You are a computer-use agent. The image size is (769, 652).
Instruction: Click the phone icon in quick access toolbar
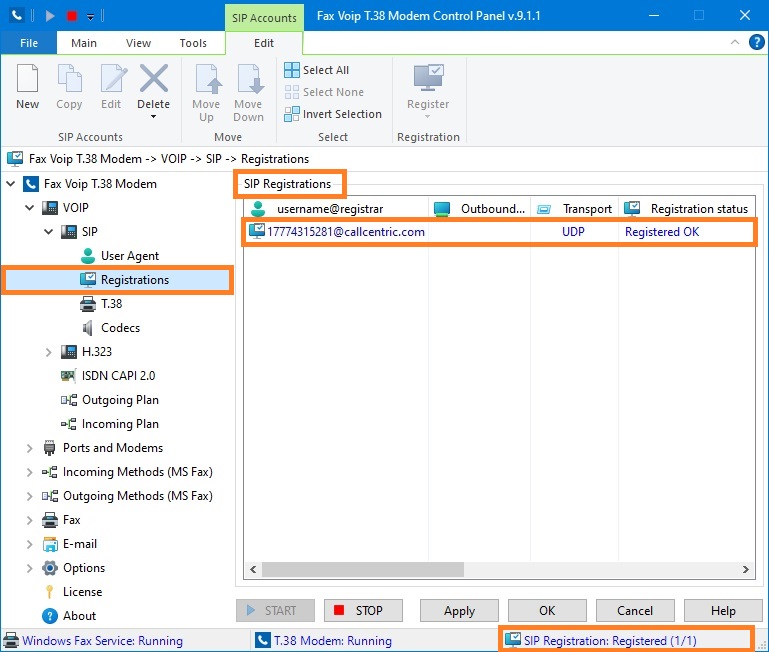coord(17,16)
